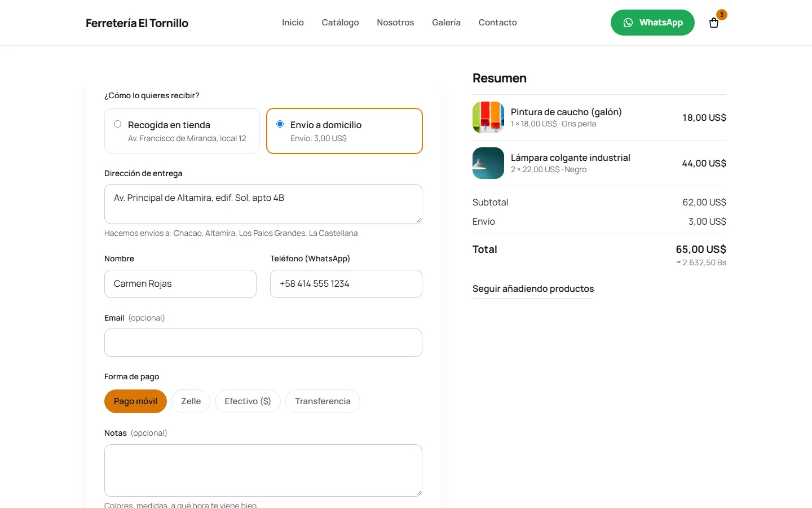Click the Teléfono (WhatsApp) field

click(346, 284)
